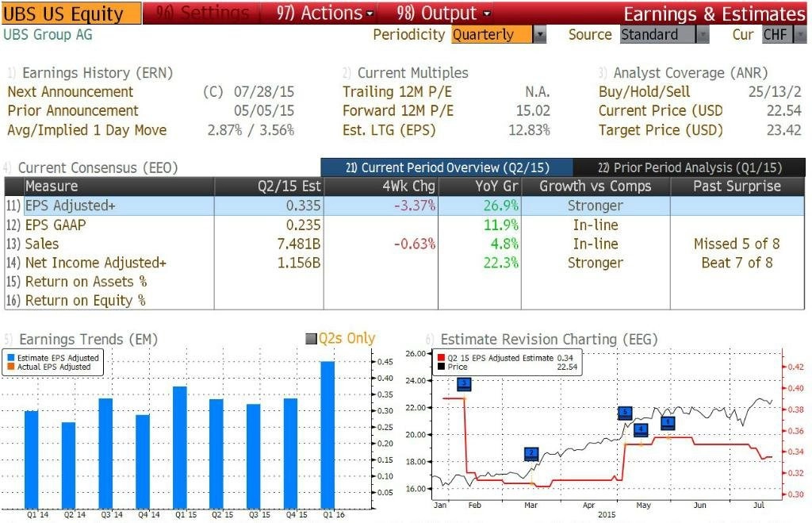
Task: Click the Next Announcement date 07/28/15
Action: (263, 92)
